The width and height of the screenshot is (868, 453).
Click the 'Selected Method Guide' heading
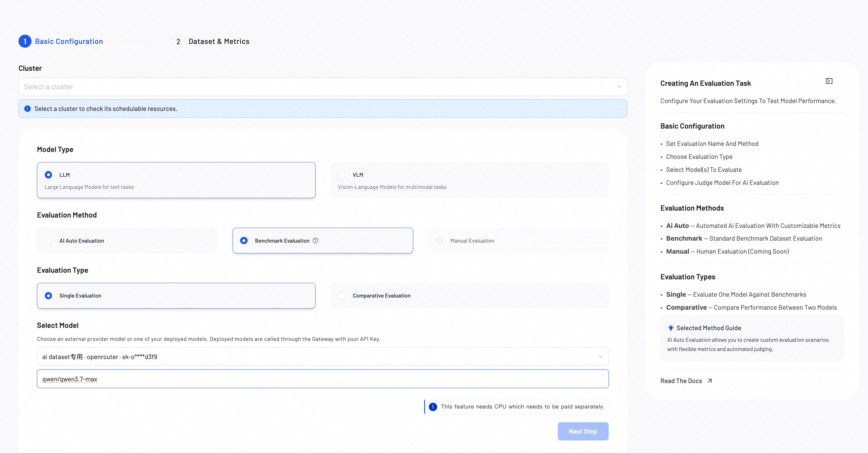(x=709, y=328)
